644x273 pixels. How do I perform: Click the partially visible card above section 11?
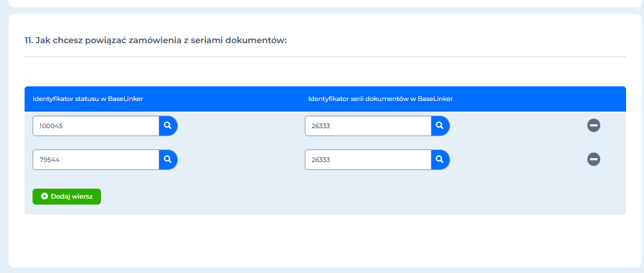tap(325, 3)
